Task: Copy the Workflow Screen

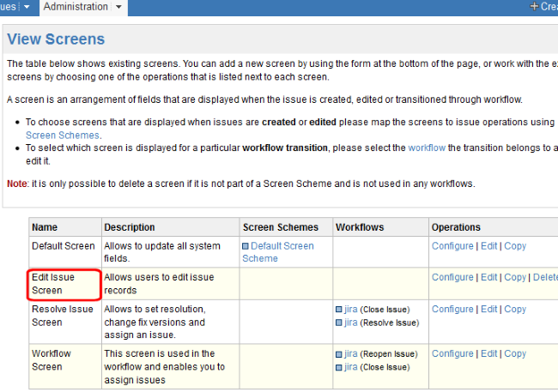Action: [x=515, y=353]
